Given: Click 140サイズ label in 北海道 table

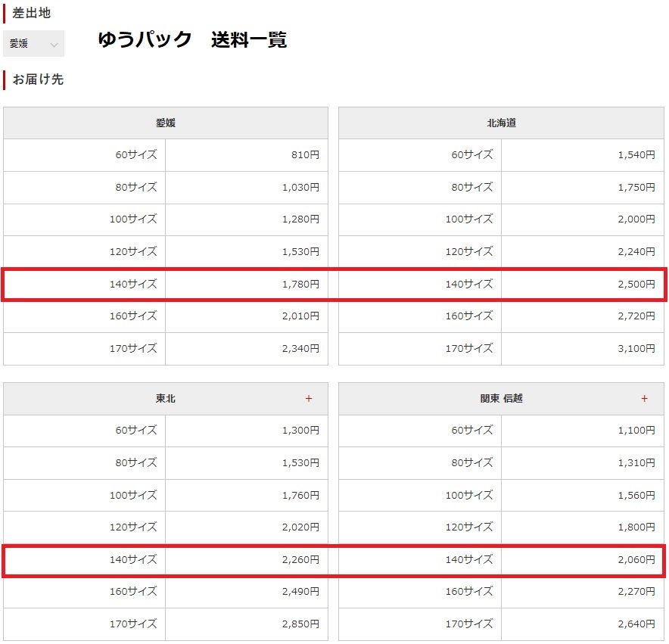Looking at the screenshot, I should pyautogui.click(x=469, y=284).
